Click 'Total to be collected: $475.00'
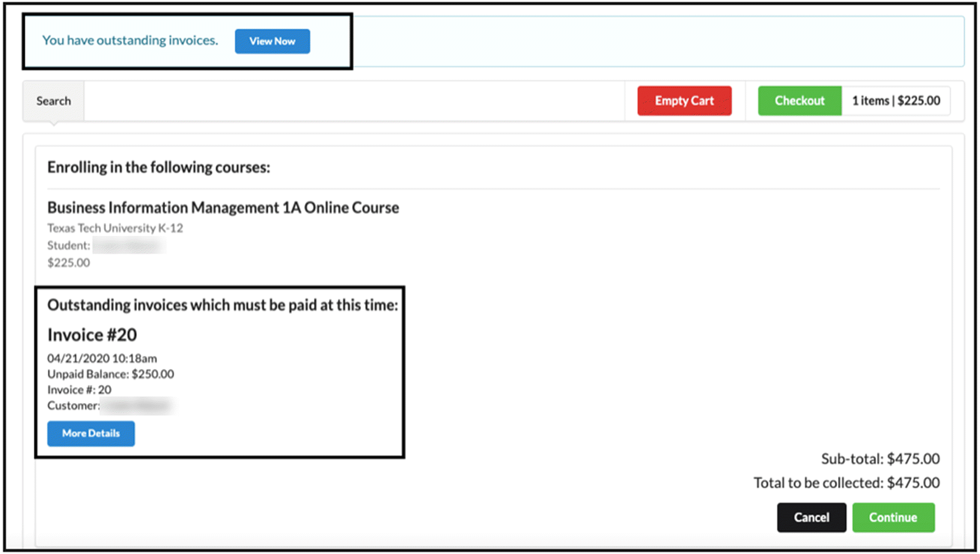The height and width of the screenshot is (554, 980). tap(846, 483)
